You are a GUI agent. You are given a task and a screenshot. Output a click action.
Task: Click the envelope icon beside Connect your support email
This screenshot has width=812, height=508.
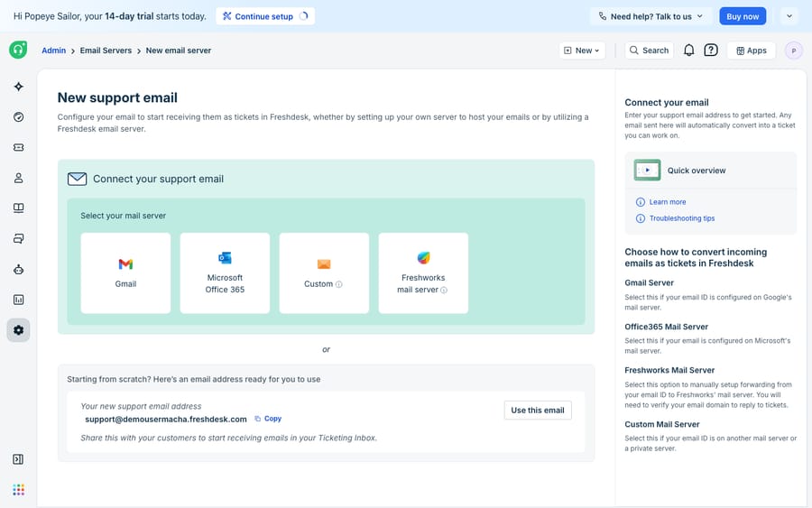(78, 180)
